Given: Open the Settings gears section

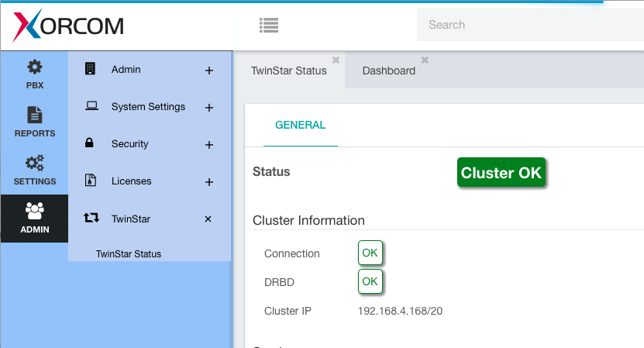Looking at the screenshot, I should point(35,170).
